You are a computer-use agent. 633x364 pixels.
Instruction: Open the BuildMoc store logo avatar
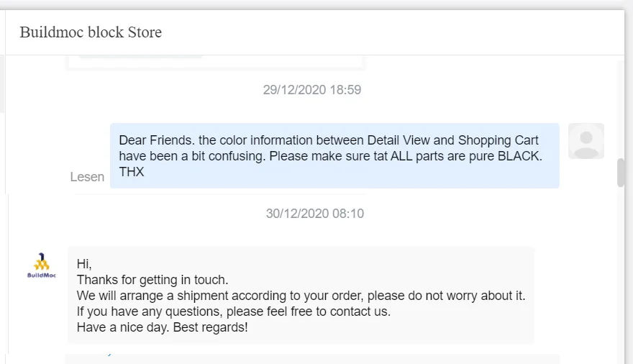click(41, 265)
